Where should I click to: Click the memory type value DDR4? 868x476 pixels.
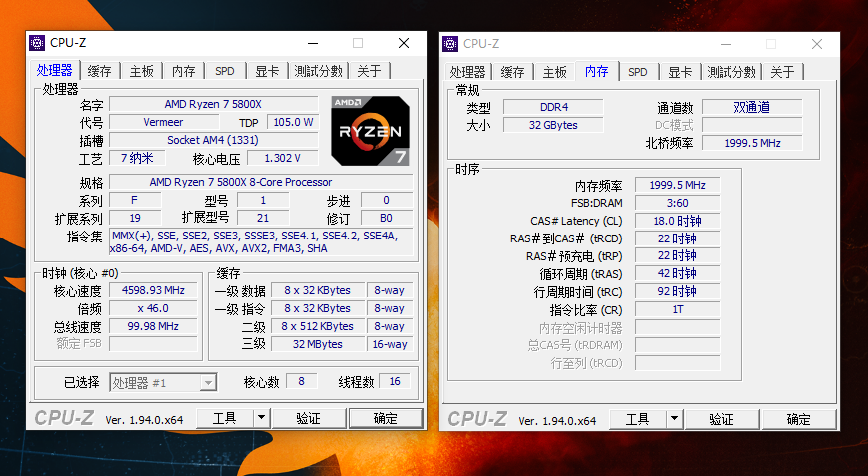pos(553,107)
